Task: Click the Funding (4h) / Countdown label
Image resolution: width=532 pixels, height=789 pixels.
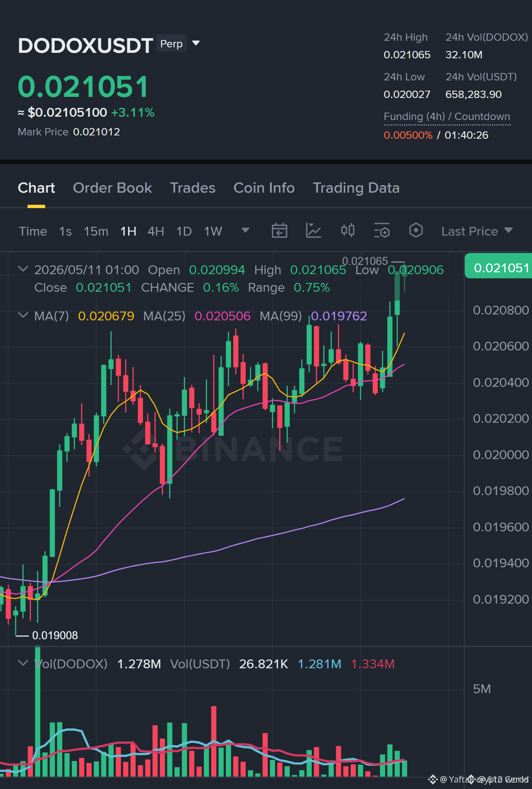Action: coord(447,117)
